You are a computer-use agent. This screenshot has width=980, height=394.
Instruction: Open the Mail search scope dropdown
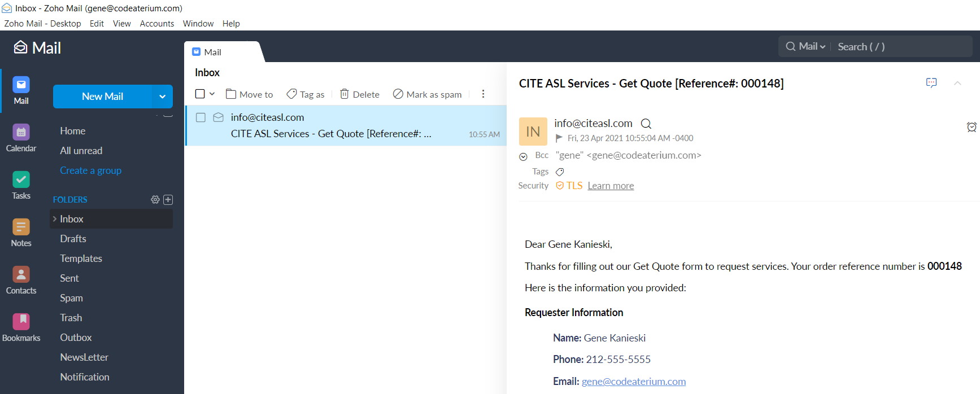tap(812, 47)
